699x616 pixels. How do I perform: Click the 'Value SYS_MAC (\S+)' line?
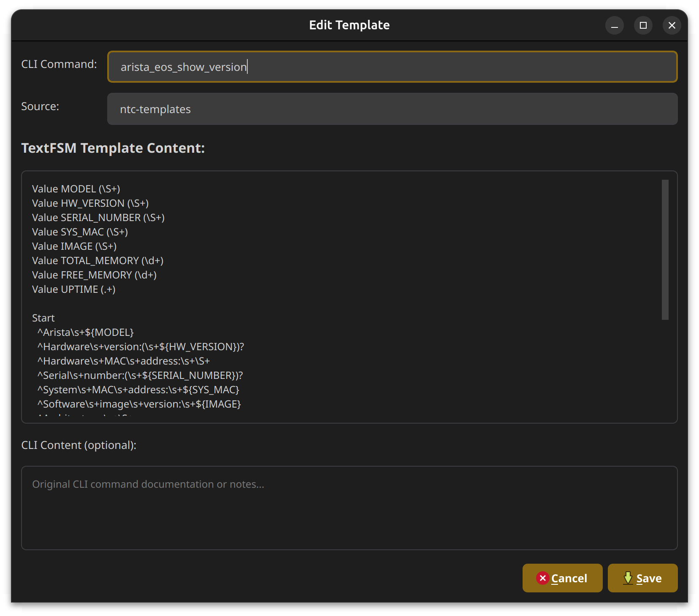(x=80, y=232)
